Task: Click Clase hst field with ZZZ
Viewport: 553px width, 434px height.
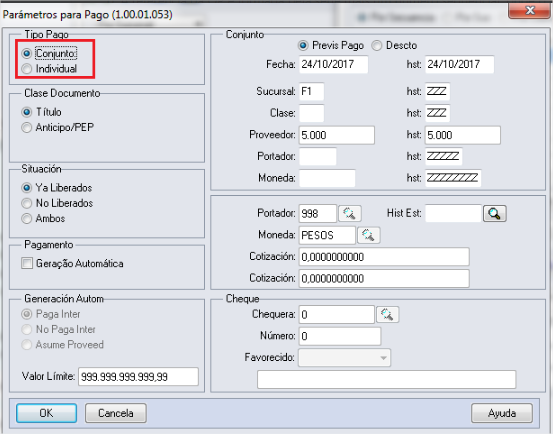Action: 437,113
